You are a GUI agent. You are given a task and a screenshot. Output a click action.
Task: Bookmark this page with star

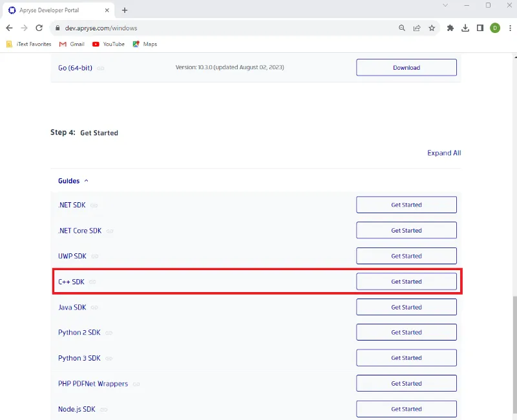click(x=432, y=28)
